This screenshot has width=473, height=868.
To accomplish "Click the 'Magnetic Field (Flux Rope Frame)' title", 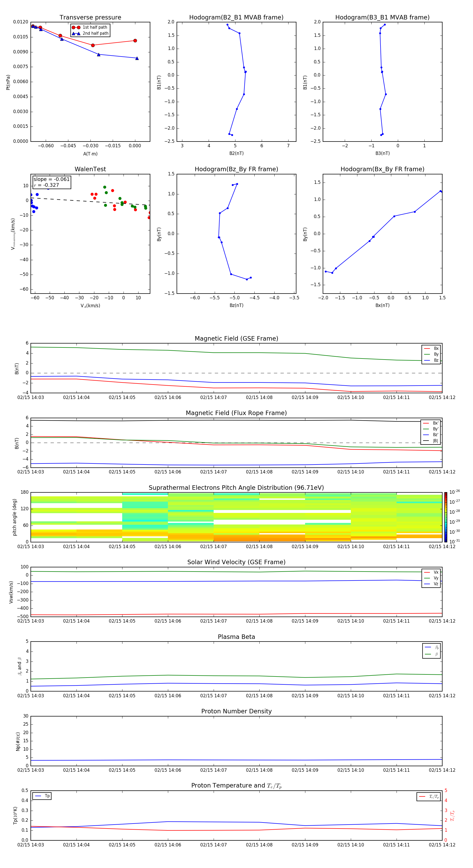I will pos(236,413).
